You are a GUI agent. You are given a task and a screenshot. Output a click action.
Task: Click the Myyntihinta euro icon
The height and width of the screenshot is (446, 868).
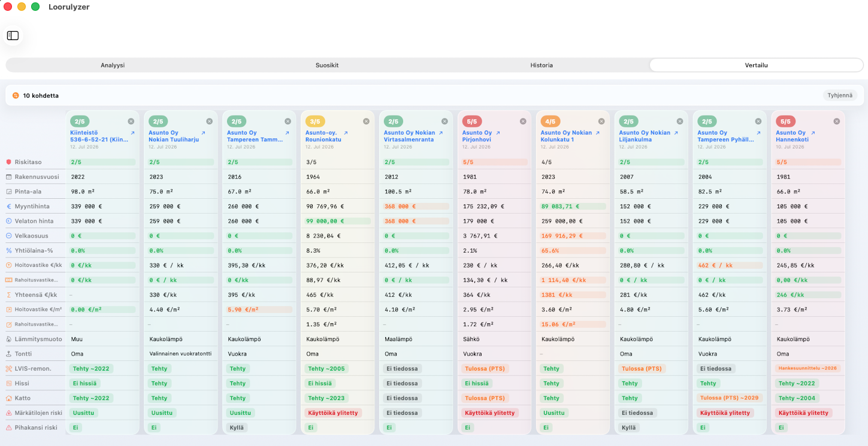[9, 207]
